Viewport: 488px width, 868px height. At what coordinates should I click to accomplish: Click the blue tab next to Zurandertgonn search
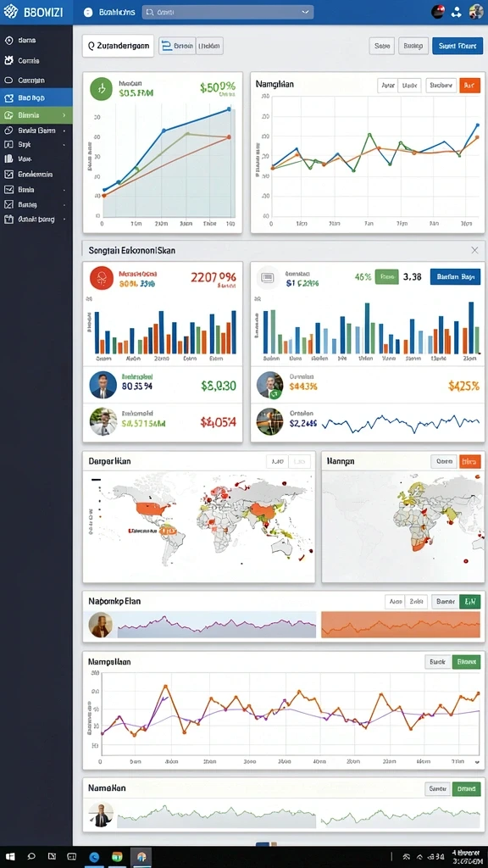tap(177, 46)
